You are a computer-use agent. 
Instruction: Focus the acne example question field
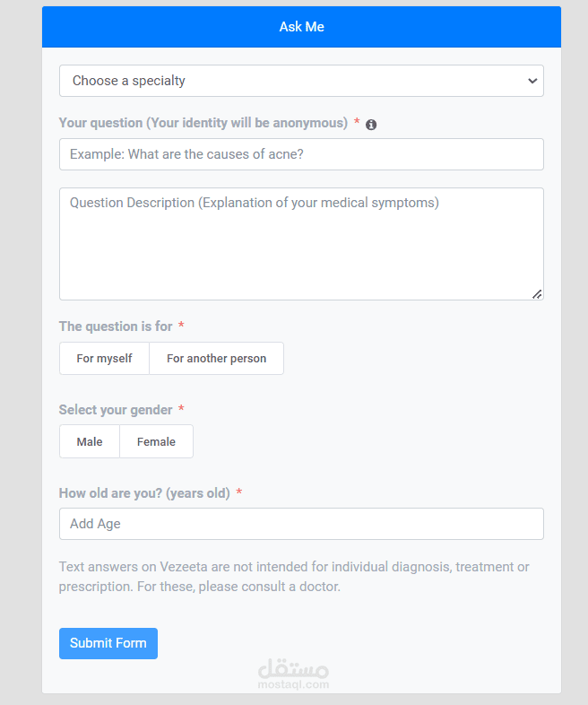[301, 154]
